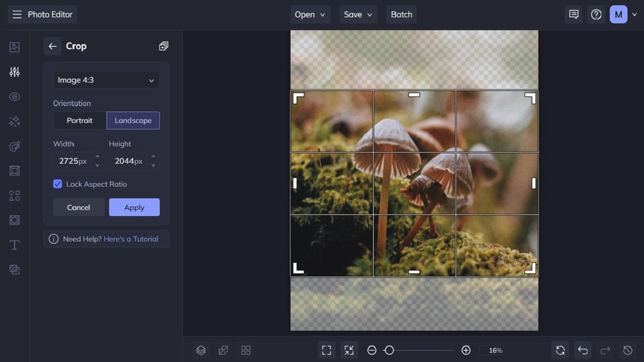
Task: Open the Save dropdown menu
Action: click(x=358, y=14)
